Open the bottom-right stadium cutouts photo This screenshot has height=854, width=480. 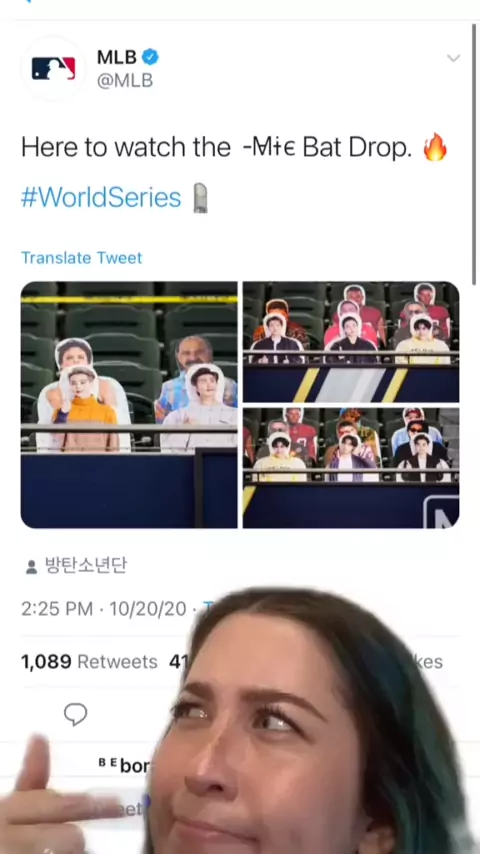[x=351, y=468]
